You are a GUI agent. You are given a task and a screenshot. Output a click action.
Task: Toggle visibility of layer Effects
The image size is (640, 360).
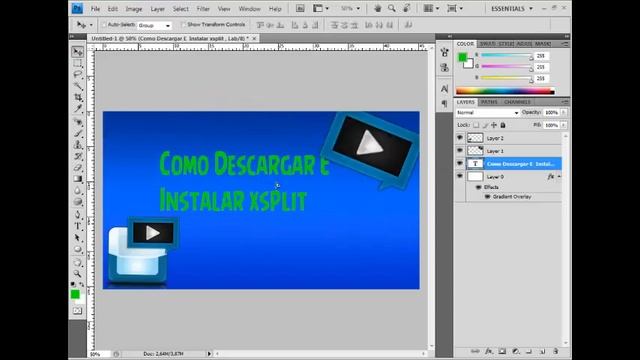point(478,187)
